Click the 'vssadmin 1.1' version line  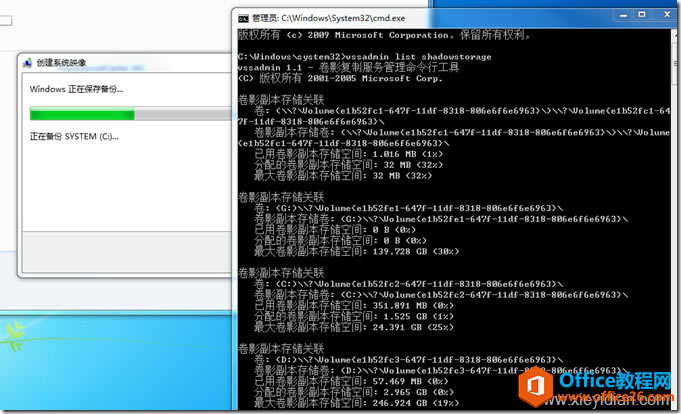tap(348, 67)
